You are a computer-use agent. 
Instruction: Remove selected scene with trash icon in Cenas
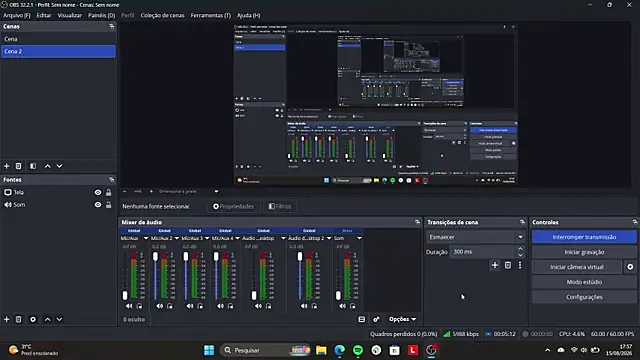pos(18,166)
